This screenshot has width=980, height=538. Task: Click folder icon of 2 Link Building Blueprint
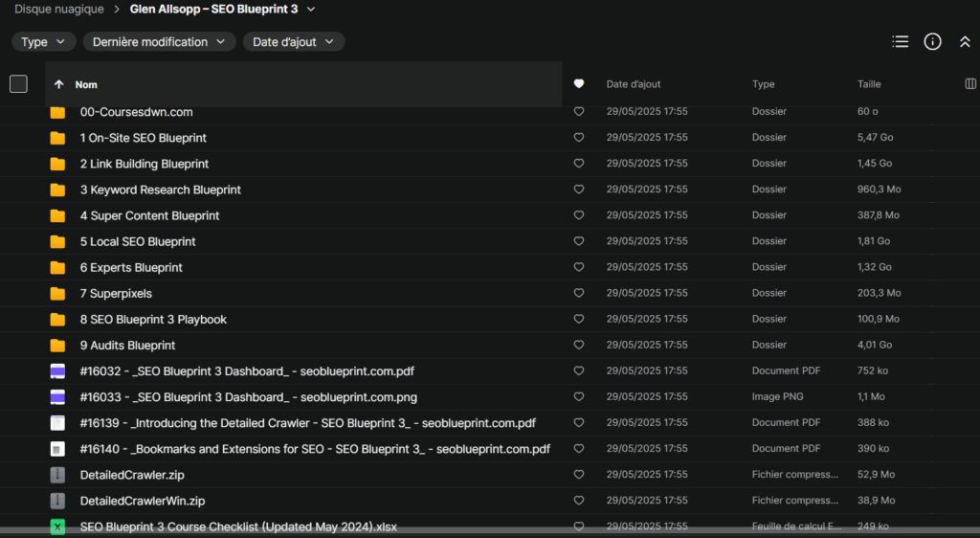[x=57, y=164]
